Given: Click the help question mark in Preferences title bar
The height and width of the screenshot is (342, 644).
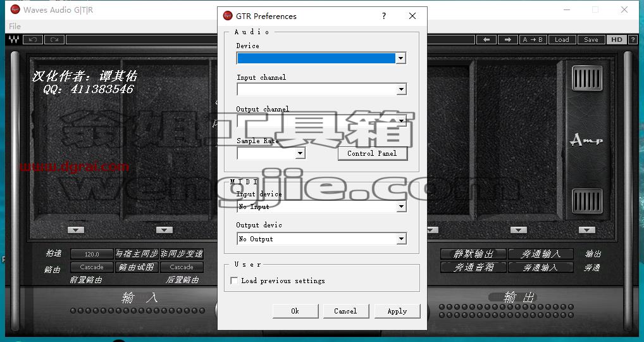Looking at the screenshot, I should 384,16.
